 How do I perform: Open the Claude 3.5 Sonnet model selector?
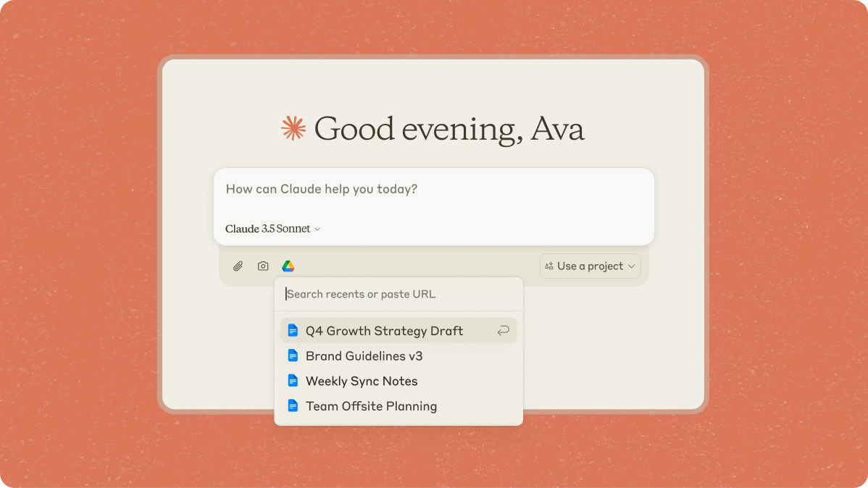(272, 229)
